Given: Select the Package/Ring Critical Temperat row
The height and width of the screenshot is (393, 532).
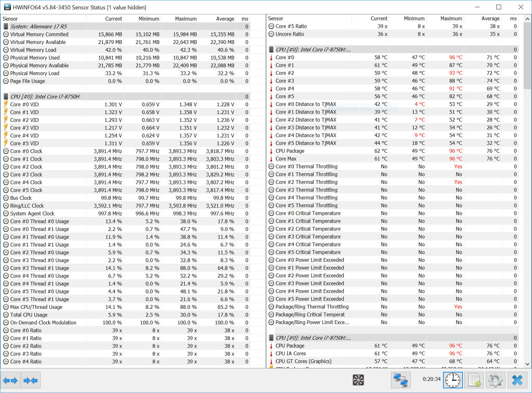Looking at the screenshot, I should tap(393, 314).
